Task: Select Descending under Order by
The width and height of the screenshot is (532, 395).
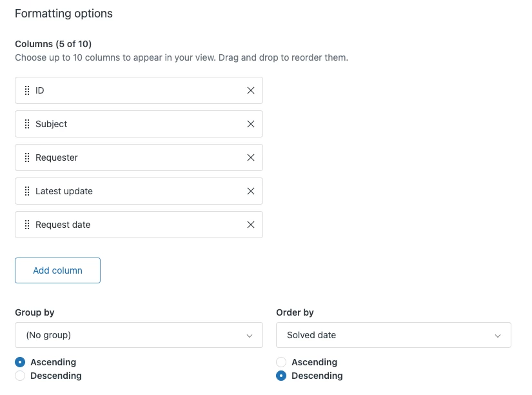Action: coord(281,376)
